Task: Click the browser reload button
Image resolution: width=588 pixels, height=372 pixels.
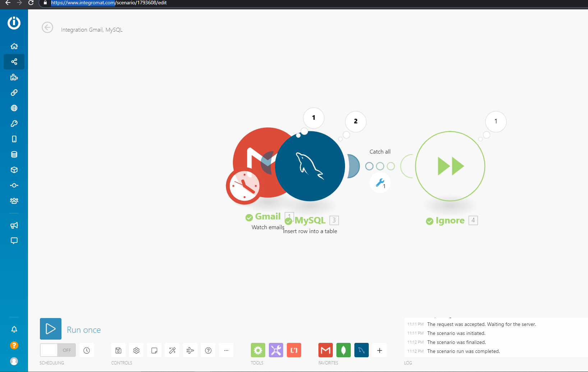Action: [31, 3]
